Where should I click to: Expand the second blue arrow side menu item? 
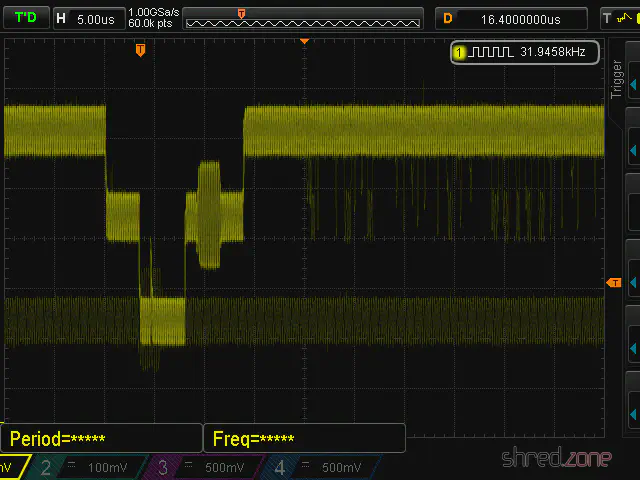pos(632,150)
